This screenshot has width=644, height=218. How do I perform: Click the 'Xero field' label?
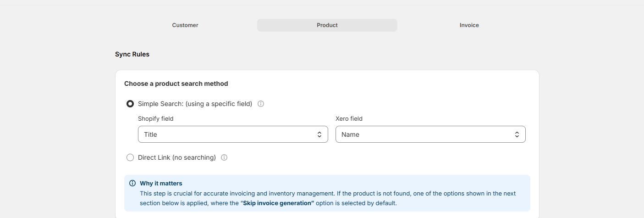349,118
